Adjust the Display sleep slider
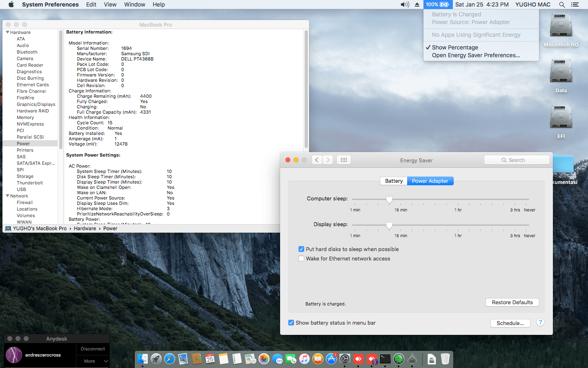Viewport: 588px width, 368px height. [389, 225]
